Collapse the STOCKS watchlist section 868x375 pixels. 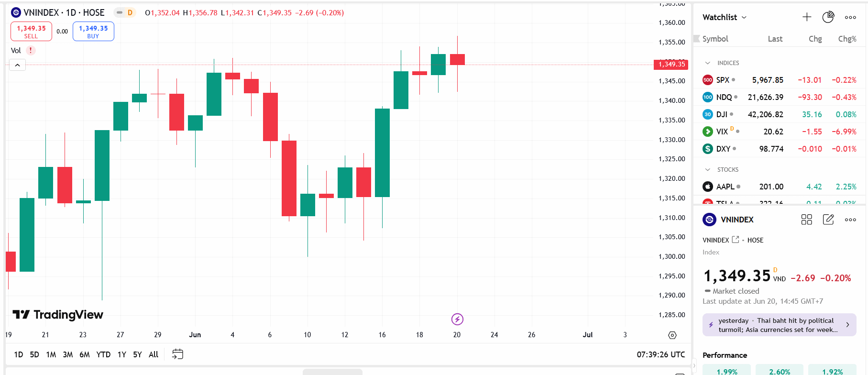(708, 170)
